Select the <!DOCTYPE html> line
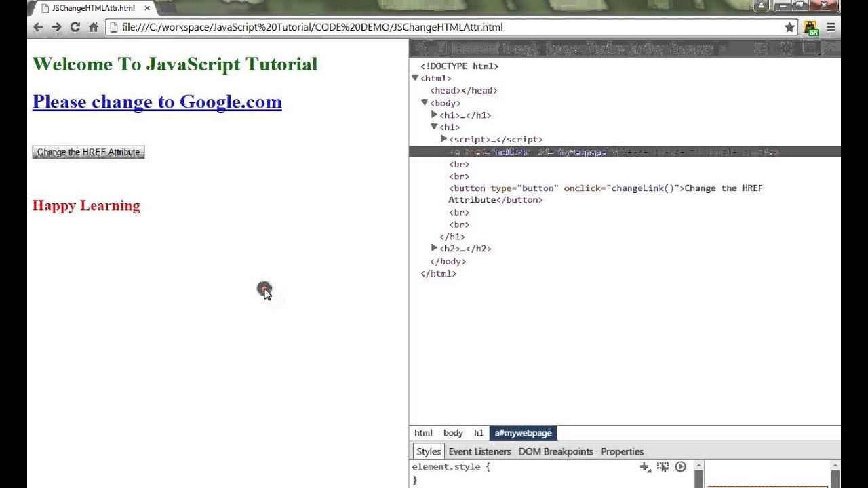 [x=459, y=66]
